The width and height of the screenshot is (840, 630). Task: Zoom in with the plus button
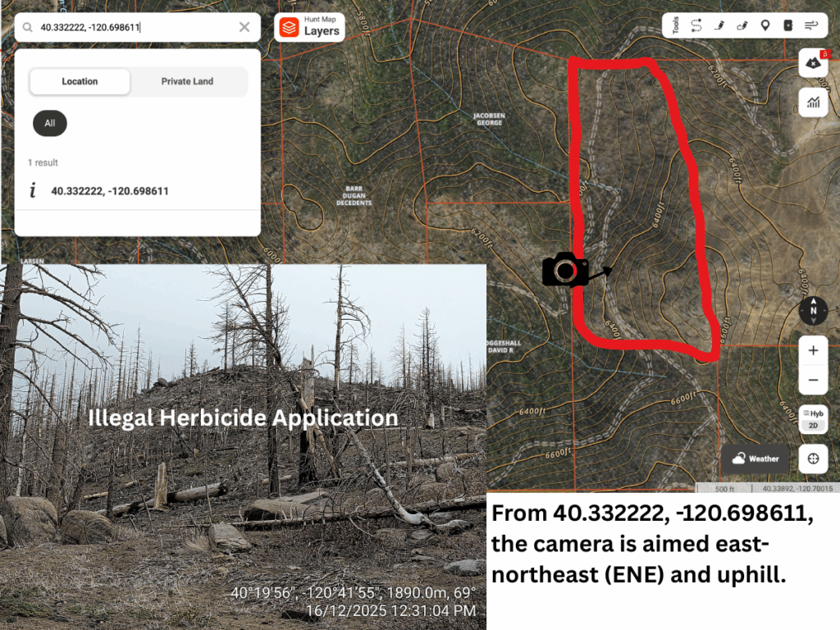813,350
